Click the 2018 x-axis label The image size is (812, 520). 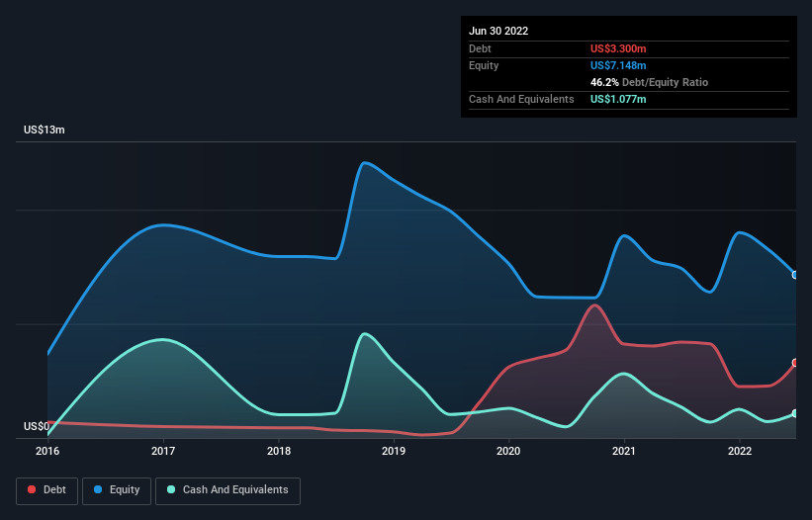coord(279,451)
